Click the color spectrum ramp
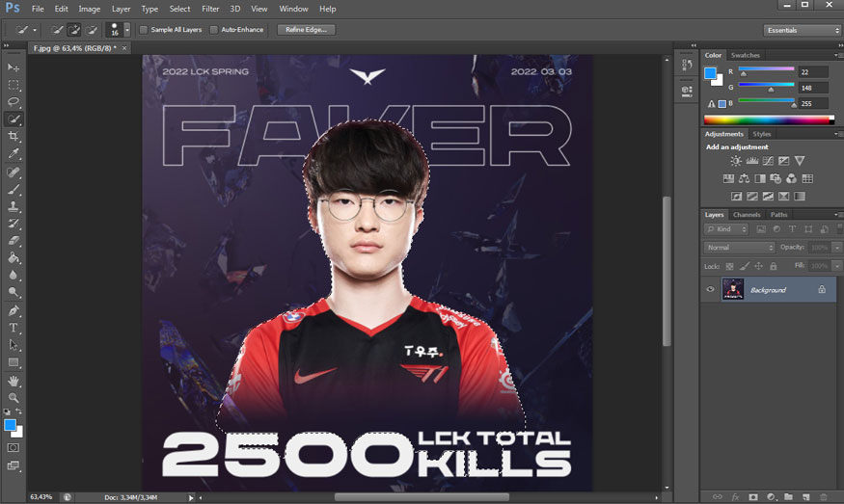The width and height of the screenshot is (844, 504). click(x=769, y=119)
